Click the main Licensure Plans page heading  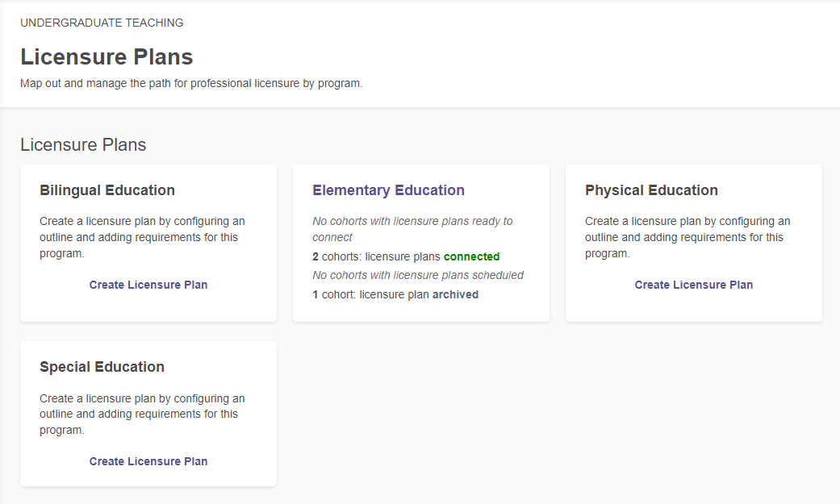point(107,56)
